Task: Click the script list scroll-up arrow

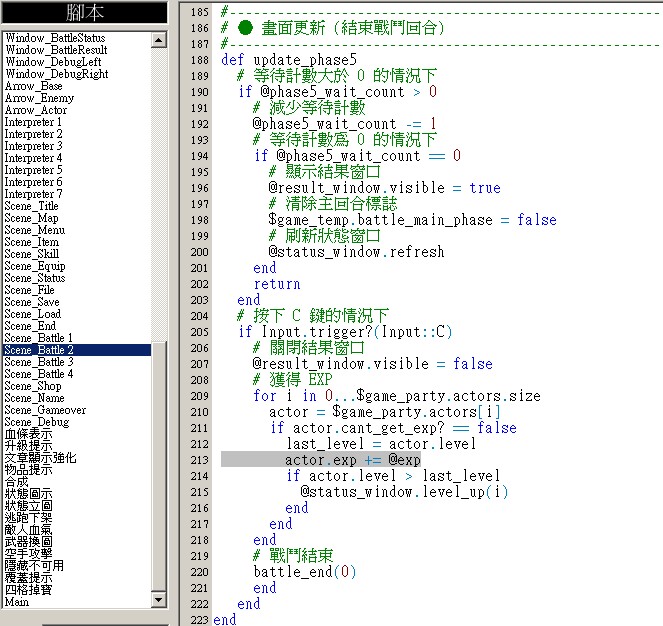Action: 159,40
